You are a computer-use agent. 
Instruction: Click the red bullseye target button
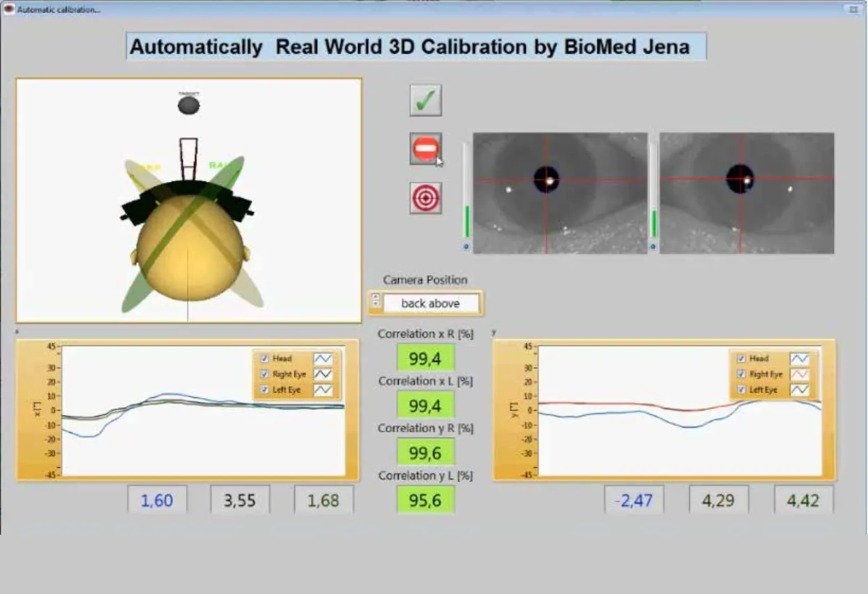425,198
